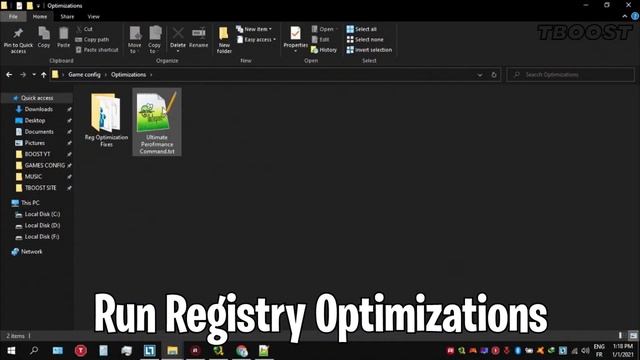This screenshot has height=360, width=640.
Task: Click the ribbon Help icon
Action: [635, 17]
